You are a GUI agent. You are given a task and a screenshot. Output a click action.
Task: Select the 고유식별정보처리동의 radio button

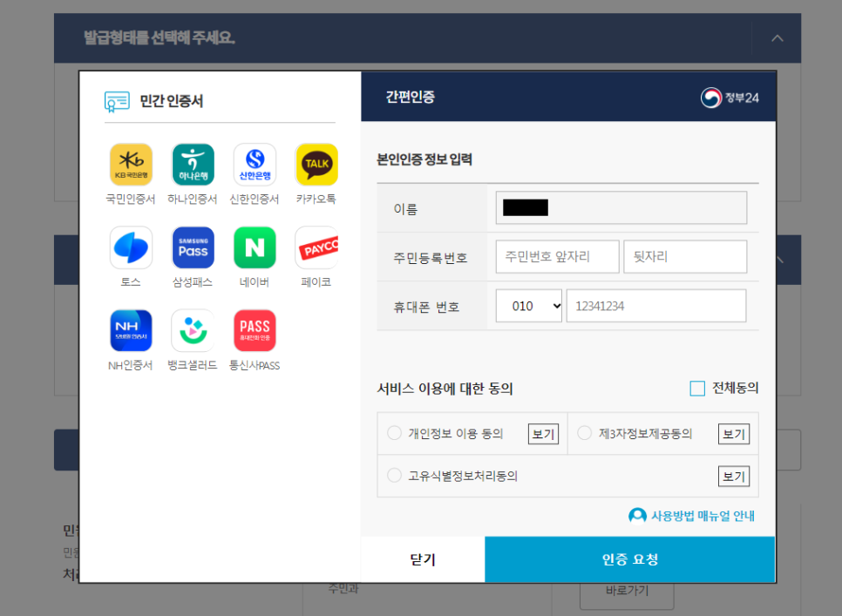point(394,476)
